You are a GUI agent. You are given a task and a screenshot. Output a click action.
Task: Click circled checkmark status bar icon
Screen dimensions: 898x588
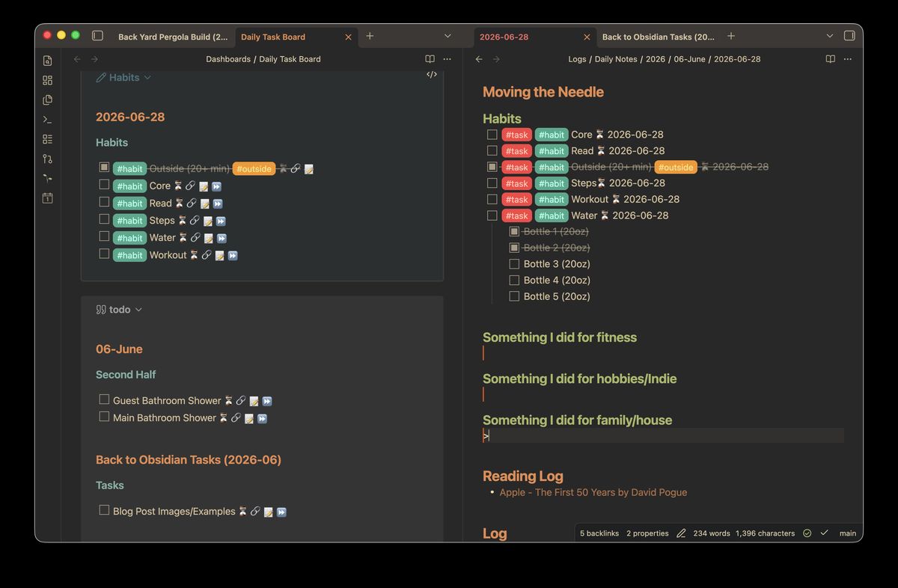807,533
